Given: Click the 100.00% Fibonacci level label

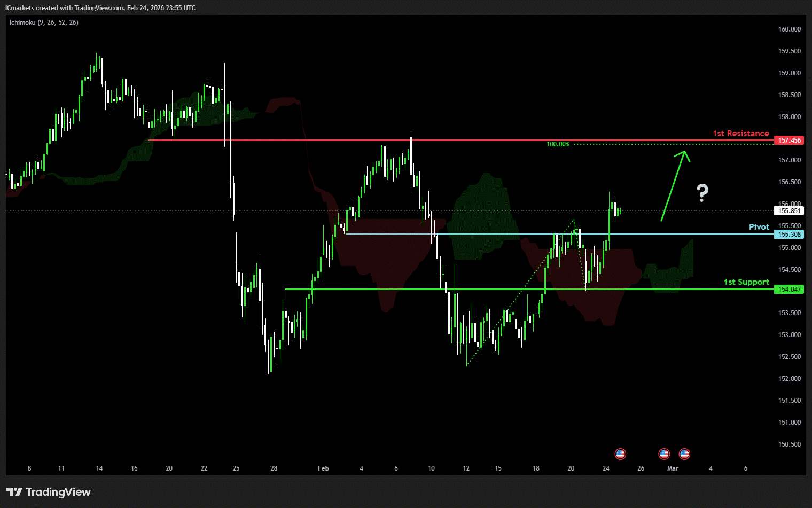Looking at the screenshot, I should [558, 144].
